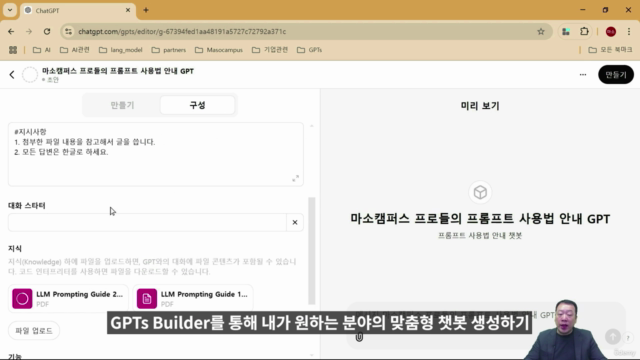Open a new browser tab

146,10
